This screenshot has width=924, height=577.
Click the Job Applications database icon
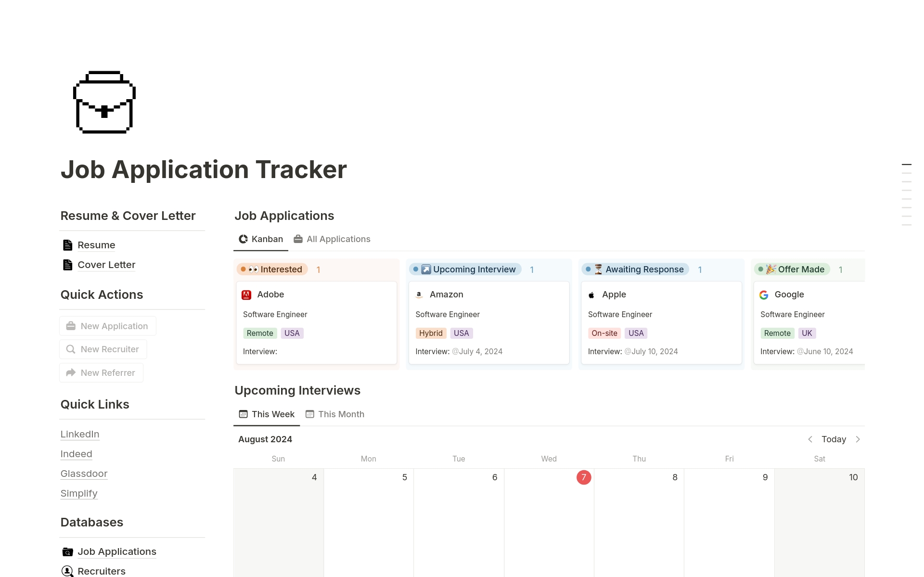pyautogui.click(x=67, y=551)
